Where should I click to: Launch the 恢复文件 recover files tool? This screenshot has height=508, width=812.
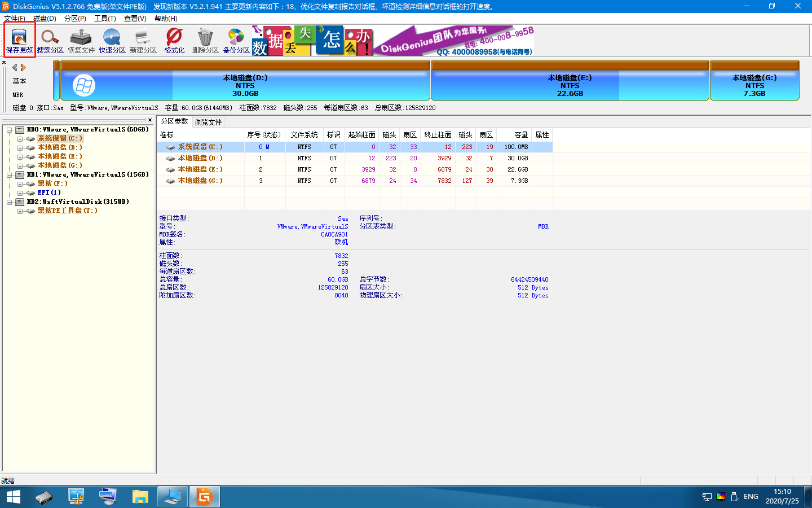[x=81, y=41]
